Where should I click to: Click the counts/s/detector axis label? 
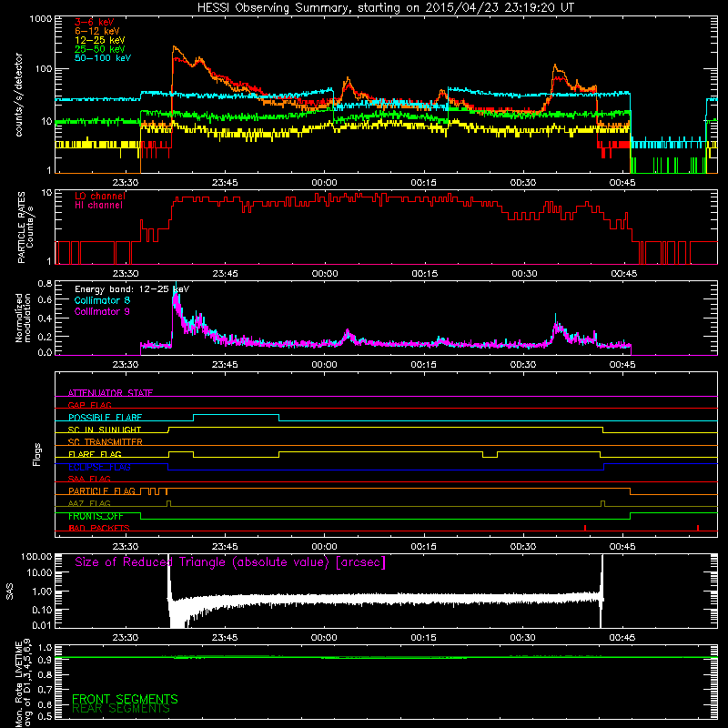(19, 95)
